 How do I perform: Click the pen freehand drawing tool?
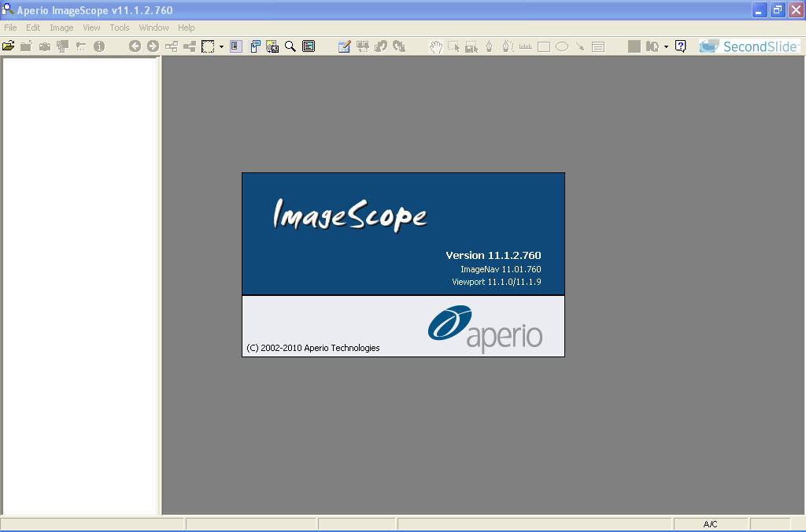[490, 46]
